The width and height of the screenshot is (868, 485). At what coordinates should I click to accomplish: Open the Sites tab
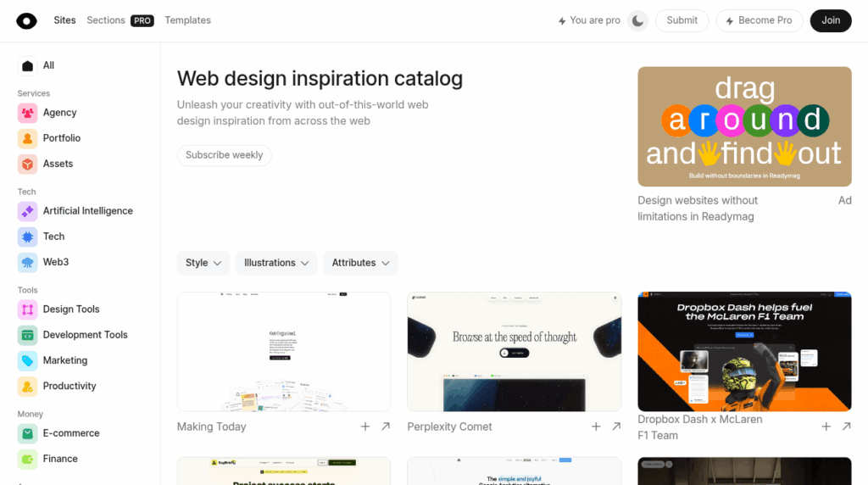click(x=64, y=20)
